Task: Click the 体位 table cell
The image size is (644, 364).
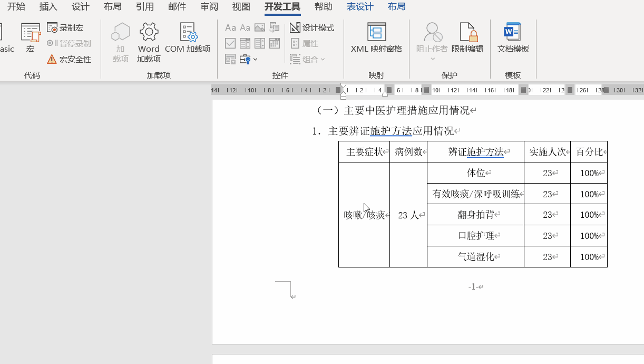Action: [476, 173]
